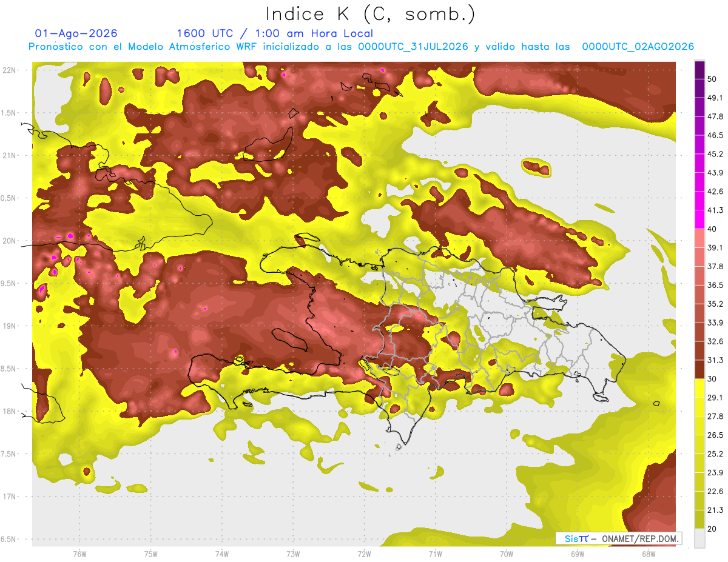Click the '19N' latitude label
This screenshot has height=562, width=728.
tap(10, 326)
